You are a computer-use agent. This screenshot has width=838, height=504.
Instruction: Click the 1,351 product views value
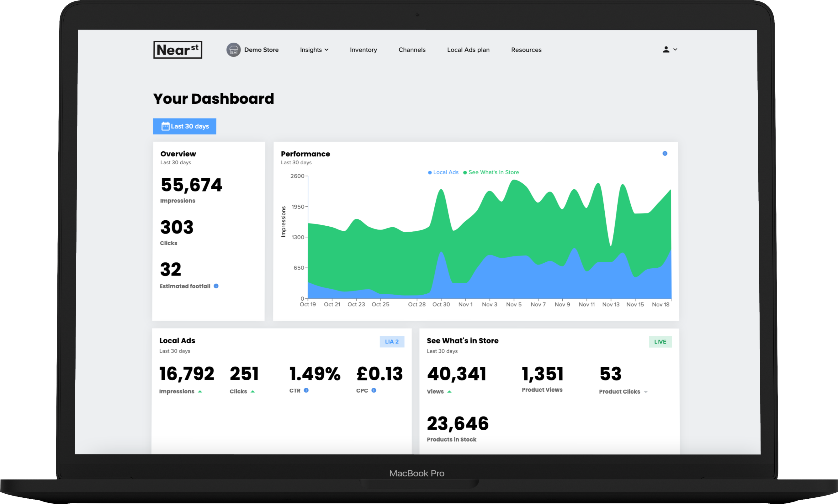tap(543, 374)
